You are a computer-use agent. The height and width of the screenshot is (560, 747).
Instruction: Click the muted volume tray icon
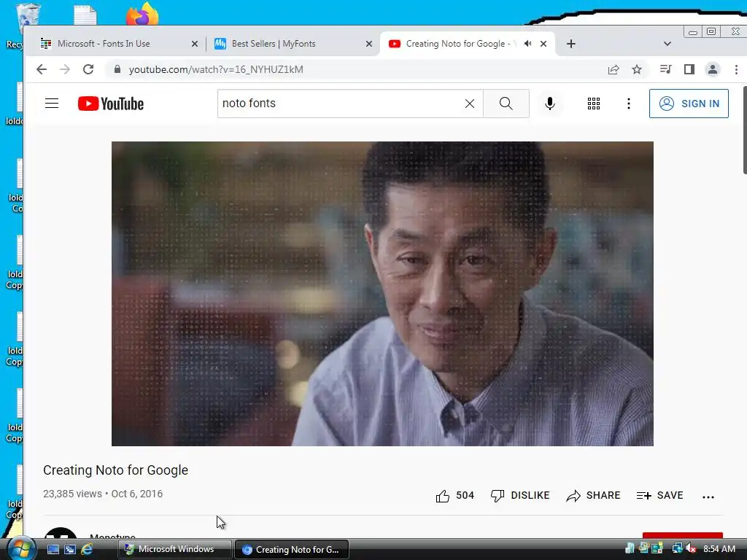[691, 549]
